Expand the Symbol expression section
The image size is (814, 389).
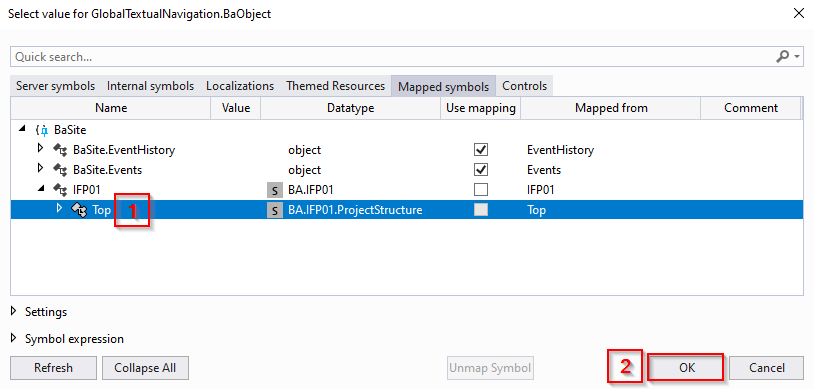tap(14, 339)
